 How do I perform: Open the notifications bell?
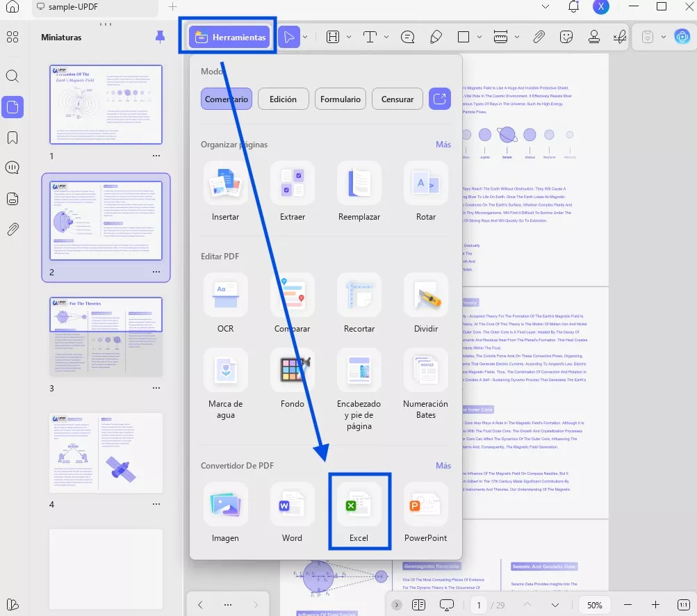tap(573, 7)
